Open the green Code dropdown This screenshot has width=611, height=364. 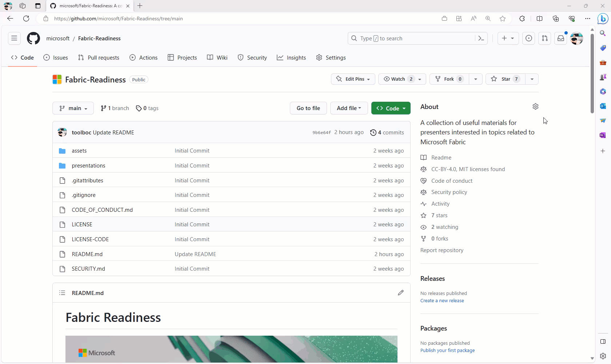391,108
